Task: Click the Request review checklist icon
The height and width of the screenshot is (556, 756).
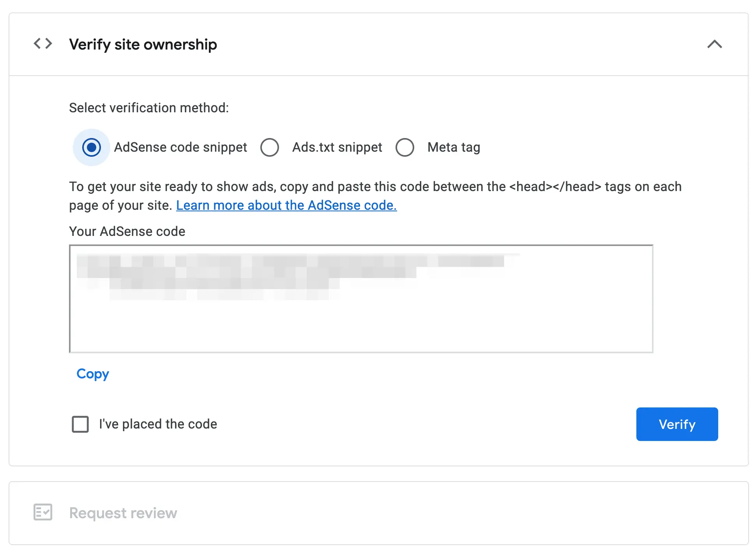Action: [x=43, y=512]
